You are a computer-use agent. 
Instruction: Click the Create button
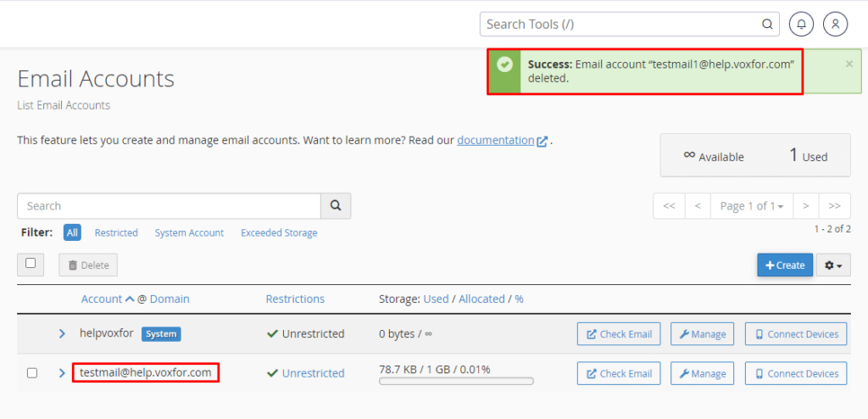tap(785, 265)
